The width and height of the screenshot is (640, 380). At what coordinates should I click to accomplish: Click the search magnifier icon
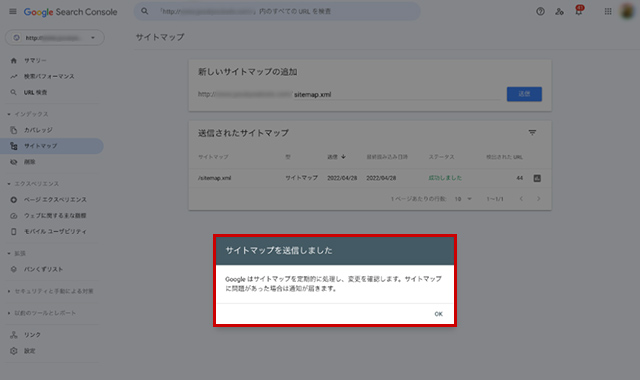144,11
